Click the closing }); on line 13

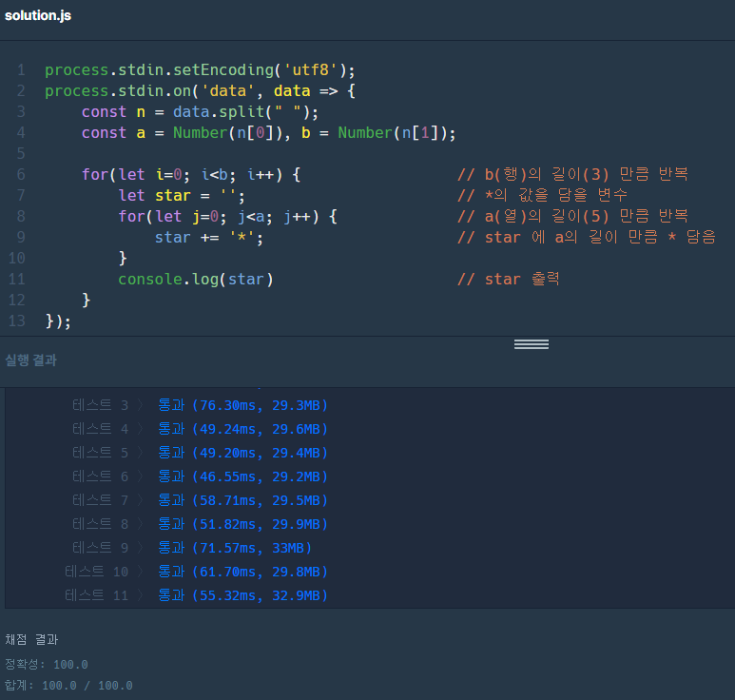(x=58, y=321)
